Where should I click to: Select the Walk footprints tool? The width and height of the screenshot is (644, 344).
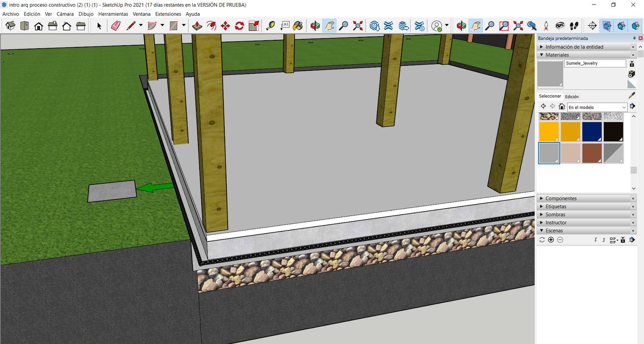tap(574, 26)
